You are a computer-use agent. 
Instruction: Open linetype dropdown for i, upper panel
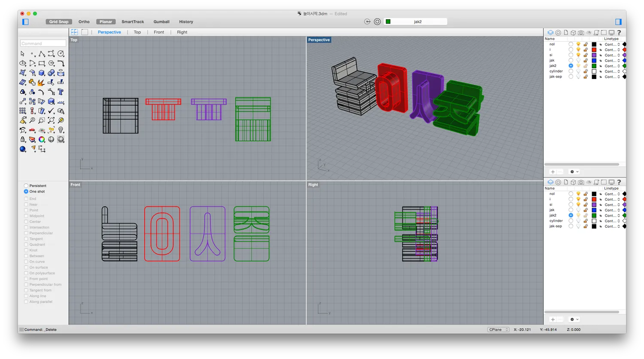(x=612, y=50)
